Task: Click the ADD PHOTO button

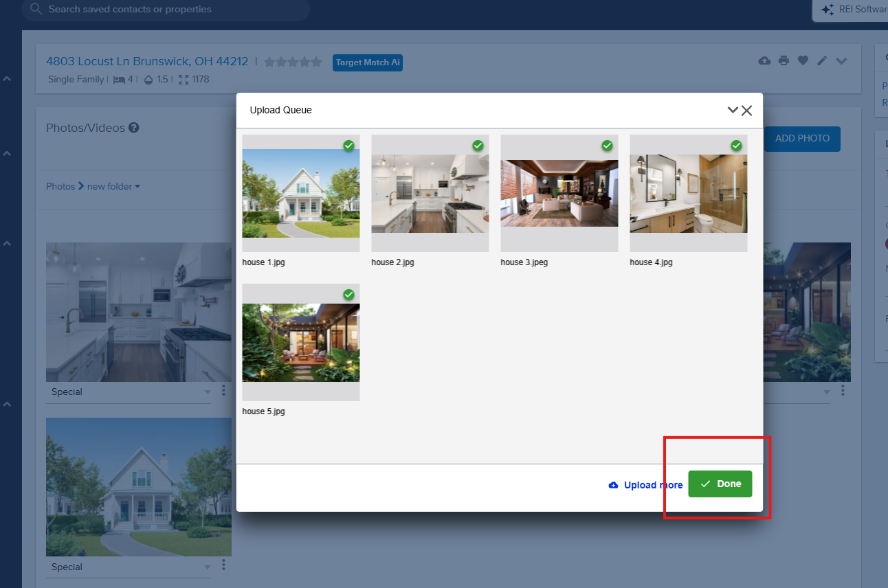Action: point(802,138)
